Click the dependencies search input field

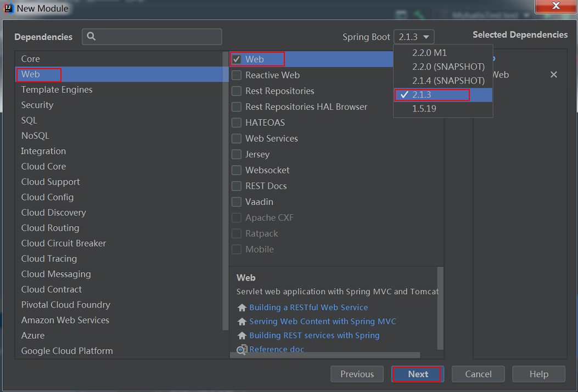click(152, 36)
